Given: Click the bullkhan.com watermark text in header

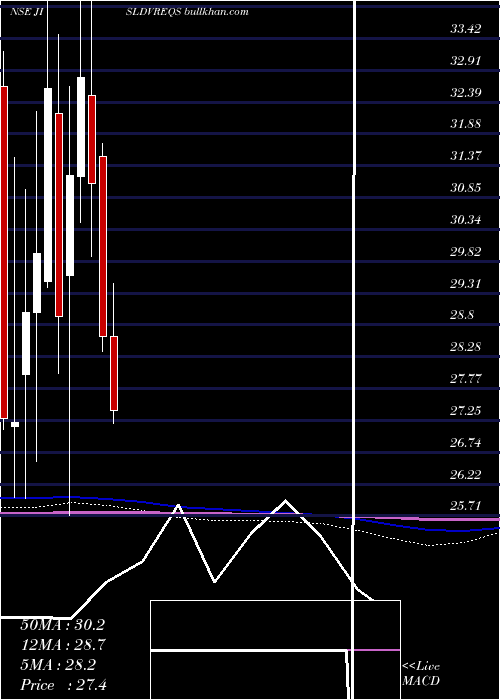Looking at the screenshot, I should pos(216,12).
